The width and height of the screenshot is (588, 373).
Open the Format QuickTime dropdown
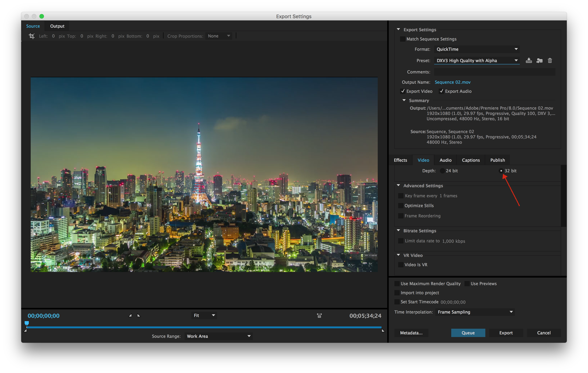click(x=476, y=49)
